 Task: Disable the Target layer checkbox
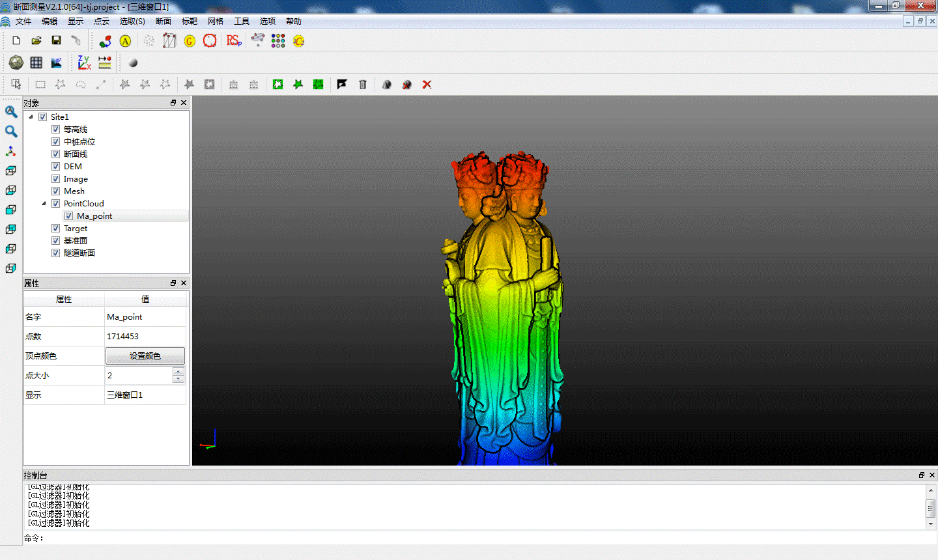(56, 229)
